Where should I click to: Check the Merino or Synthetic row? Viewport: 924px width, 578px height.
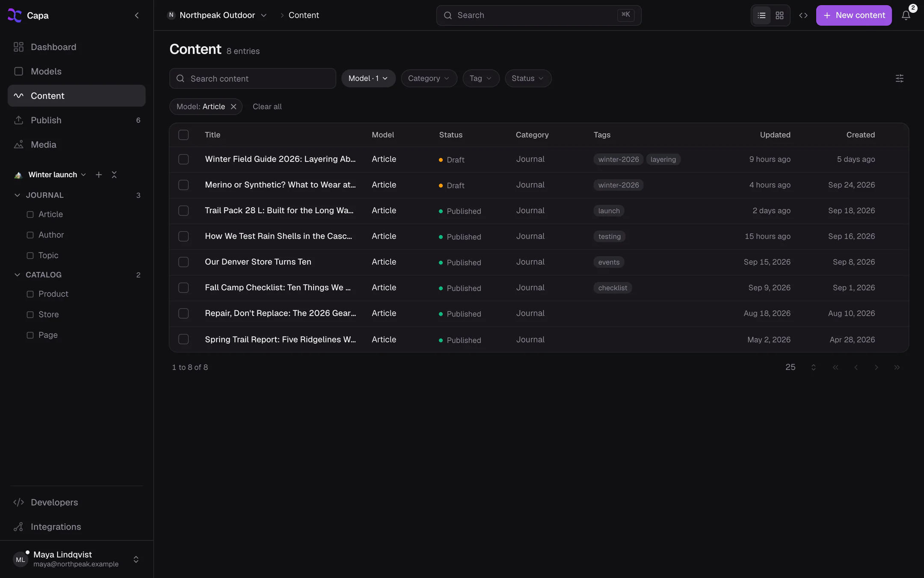pyautogui.click(x=184, y=185)
